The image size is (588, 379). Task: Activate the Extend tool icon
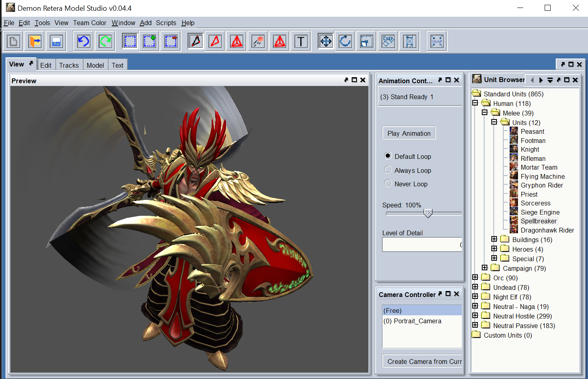pos(410,41)
